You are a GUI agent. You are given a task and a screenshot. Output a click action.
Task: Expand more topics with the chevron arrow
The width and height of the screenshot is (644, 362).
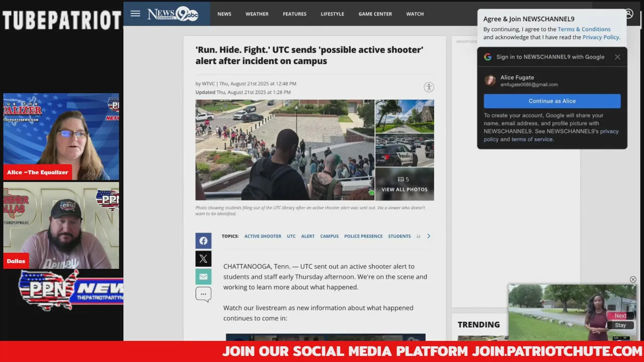click(x=429, y=236)
